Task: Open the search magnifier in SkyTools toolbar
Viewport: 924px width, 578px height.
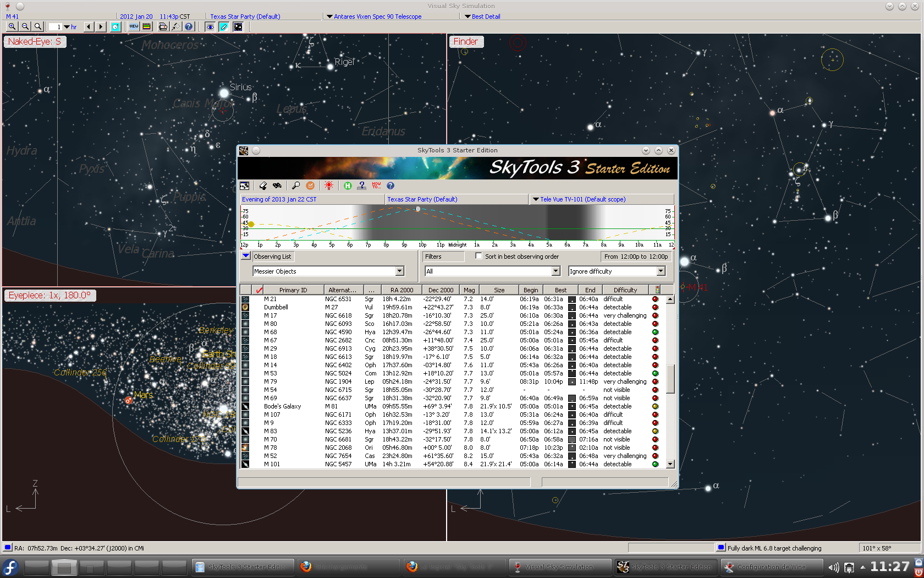Action: pos(296,186)
